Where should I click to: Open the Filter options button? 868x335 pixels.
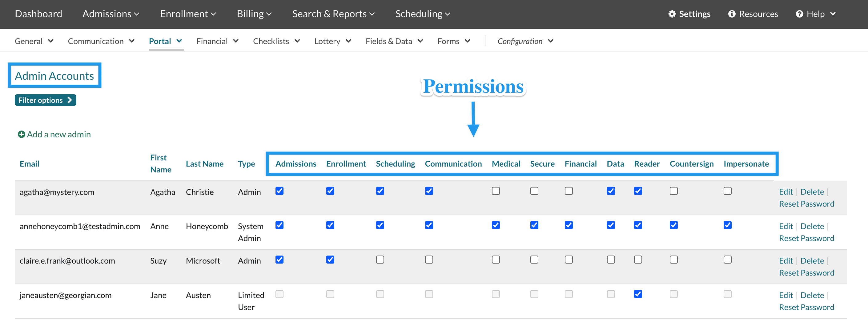point(45,100)
